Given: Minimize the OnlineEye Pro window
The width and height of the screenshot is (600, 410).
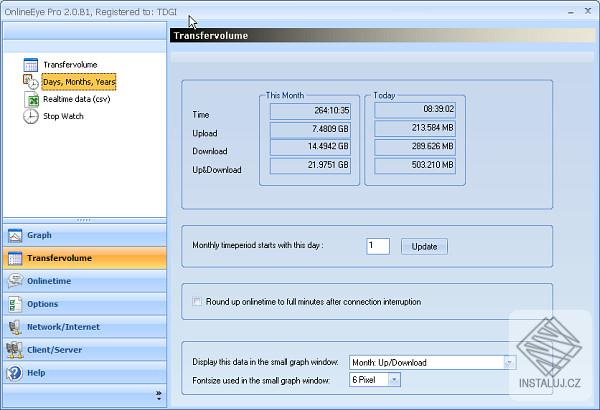Looking at the screenshot, I should point(571,12).
